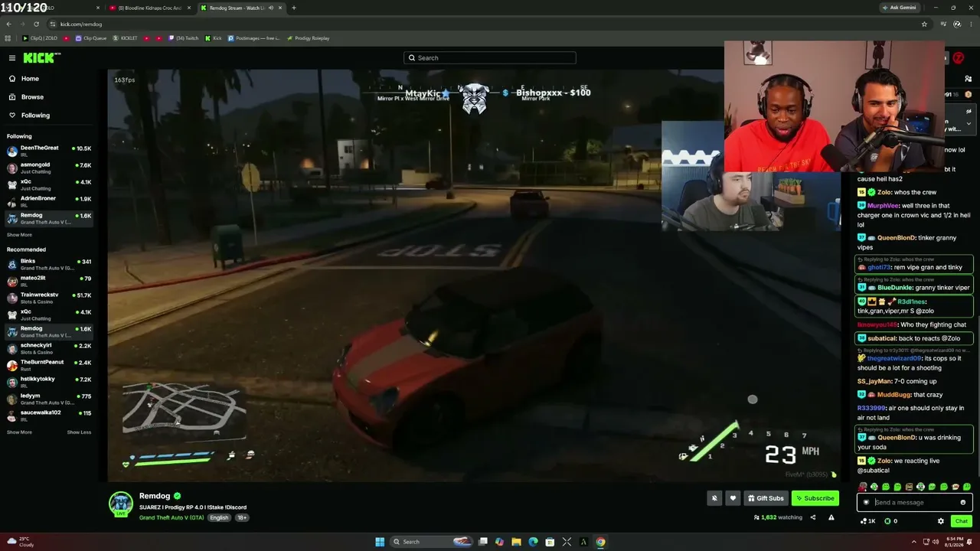Open Copilot from the taskbar

499,542
